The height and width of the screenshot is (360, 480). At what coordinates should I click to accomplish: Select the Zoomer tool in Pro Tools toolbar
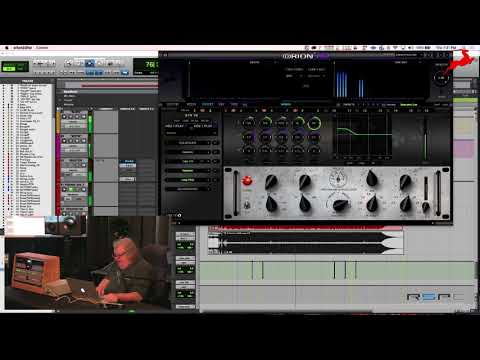pyautogui.click(x=69, y=63)
